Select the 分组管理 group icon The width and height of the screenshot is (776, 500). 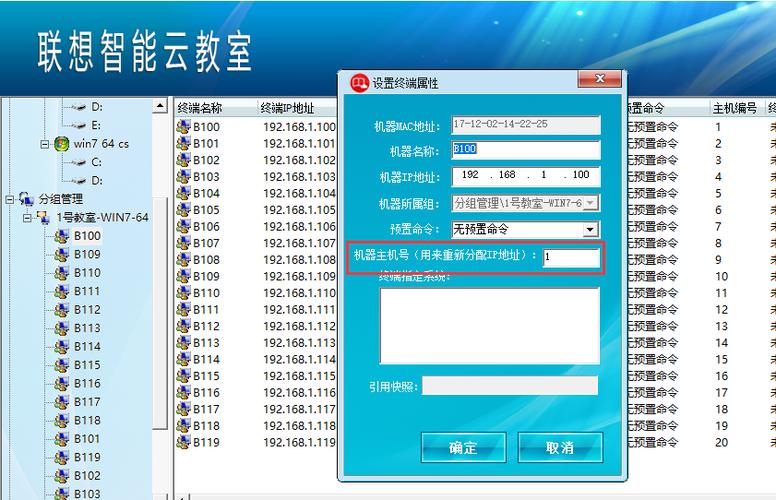(26, 199)
